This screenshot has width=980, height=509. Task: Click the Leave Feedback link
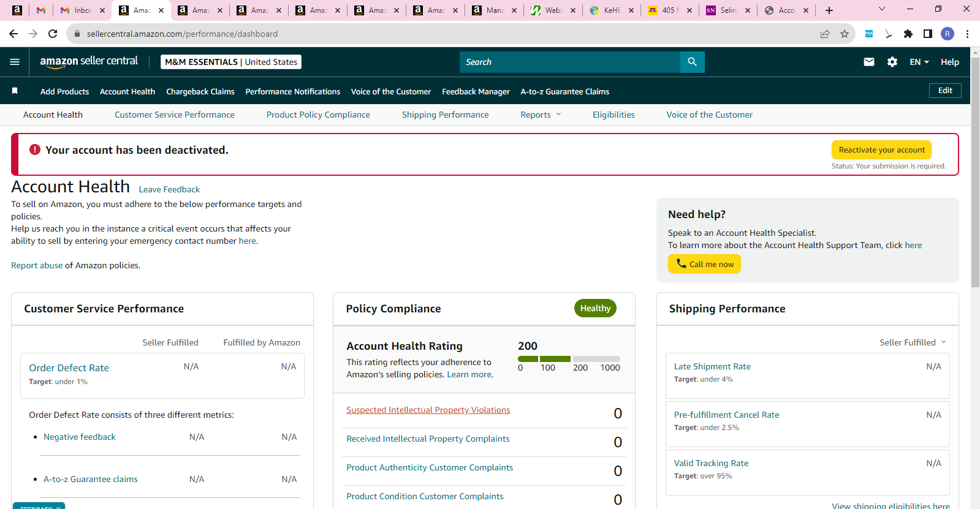click(x=169, y=189)
